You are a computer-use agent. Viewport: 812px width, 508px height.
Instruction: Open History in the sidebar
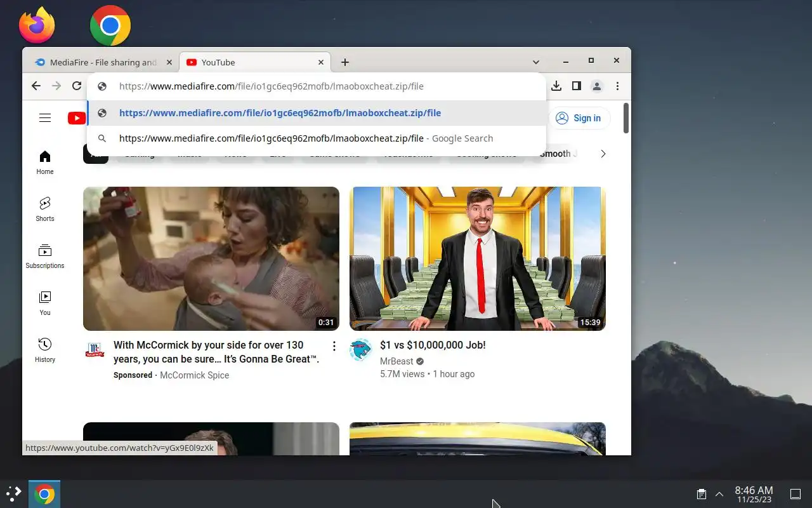(x=45, y=350)
